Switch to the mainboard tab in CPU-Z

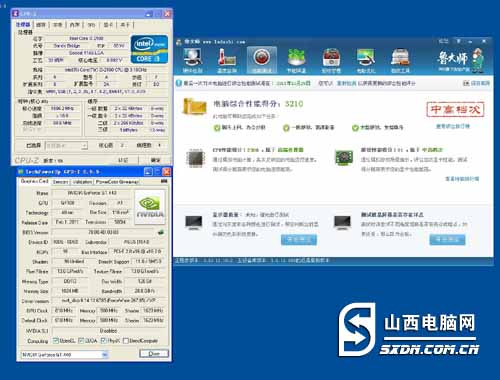[x=58, y=24]
